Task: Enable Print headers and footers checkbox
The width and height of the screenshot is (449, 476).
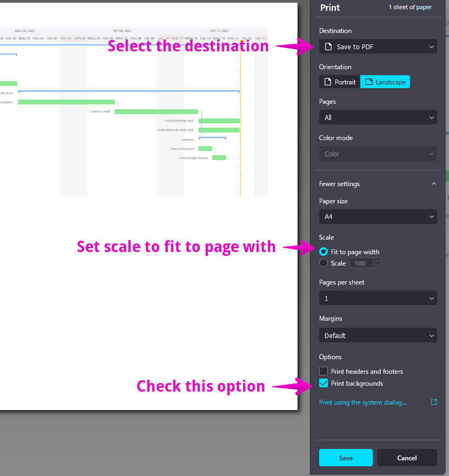Action: tap(323, 372)
